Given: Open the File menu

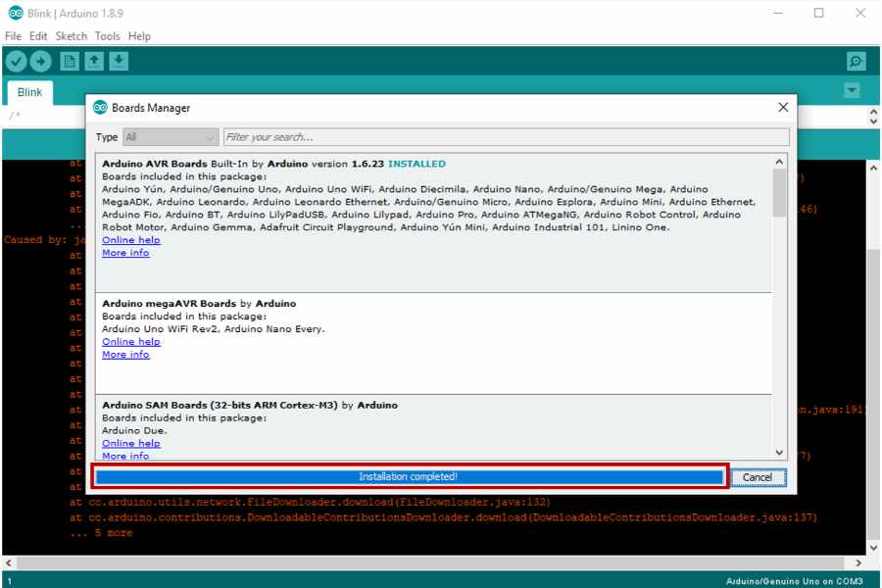Looking at the screenshot, I should pos(13,36).
